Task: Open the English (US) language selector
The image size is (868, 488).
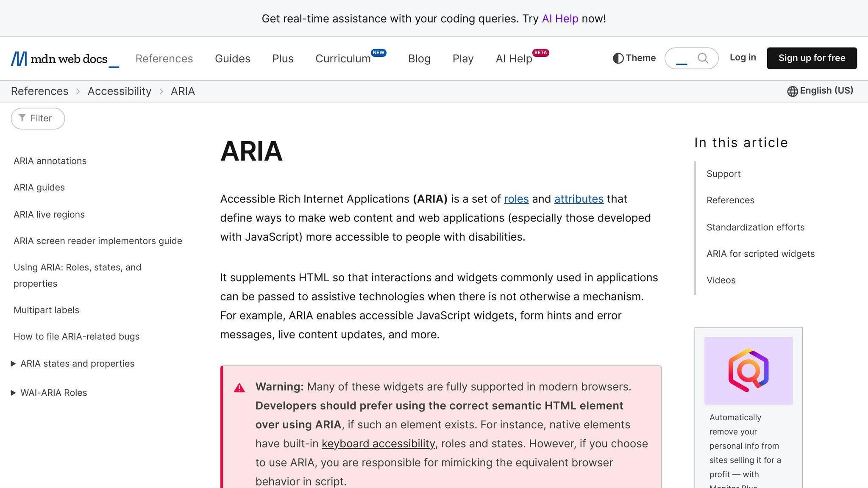Action: (x=826, y=91)
